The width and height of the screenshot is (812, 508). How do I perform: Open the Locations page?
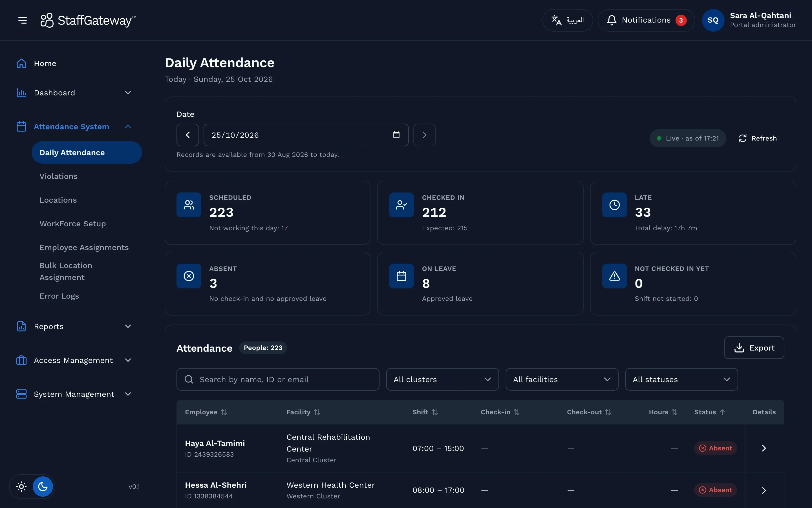(x=58, y=200)
